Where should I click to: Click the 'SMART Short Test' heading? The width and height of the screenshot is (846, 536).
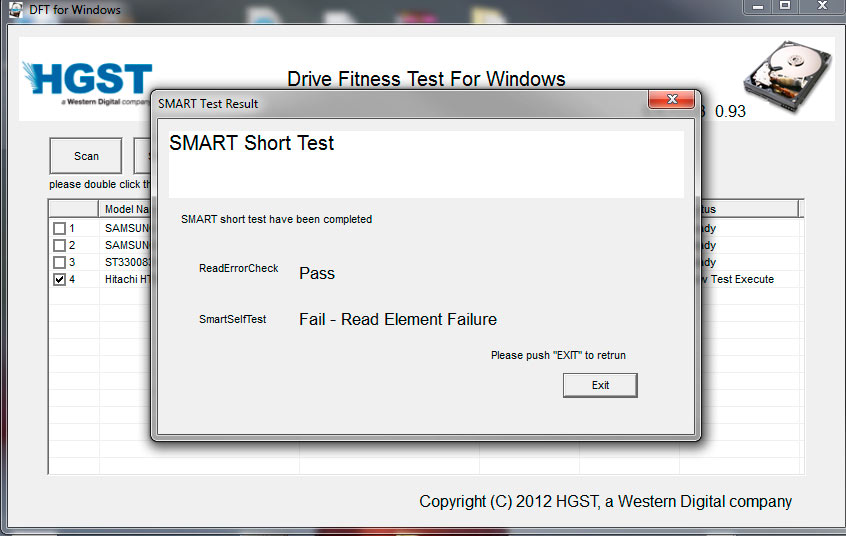(251, 143)
